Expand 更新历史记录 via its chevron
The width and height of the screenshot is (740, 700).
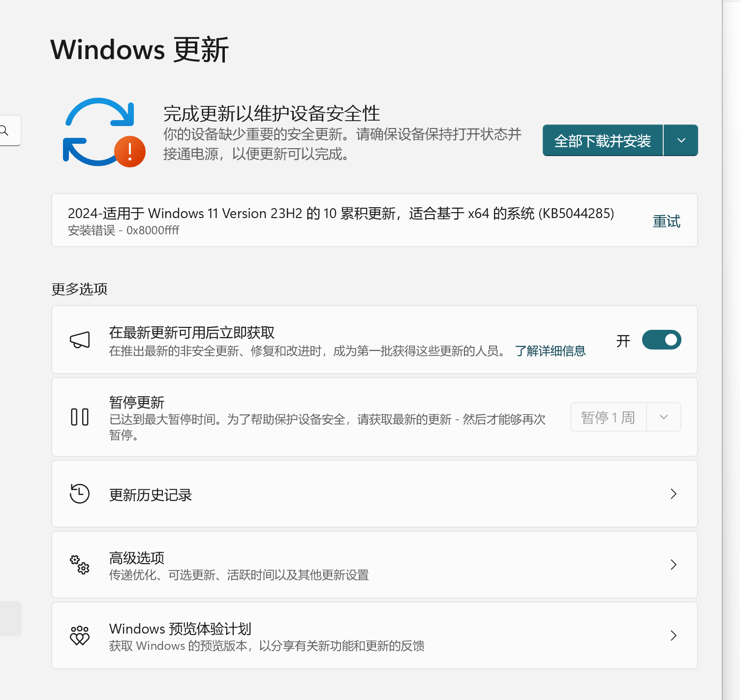click(674, 494)
